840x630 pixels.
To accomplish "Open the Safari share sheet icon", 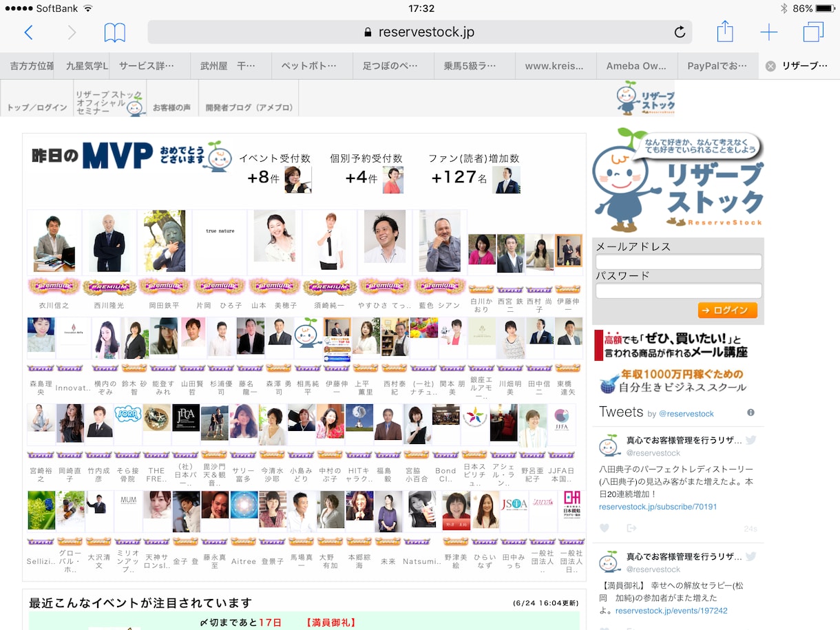I will [725, 31].
